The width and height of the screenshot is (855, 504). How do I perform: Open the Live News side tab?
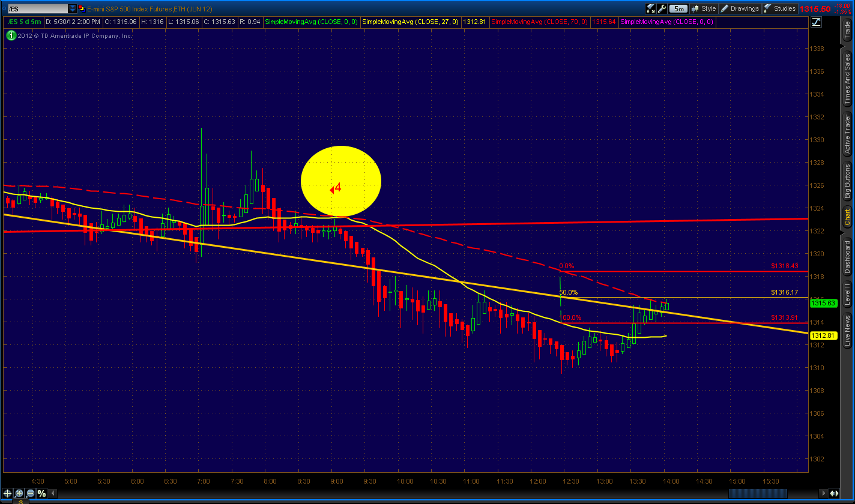coord(847,330)
